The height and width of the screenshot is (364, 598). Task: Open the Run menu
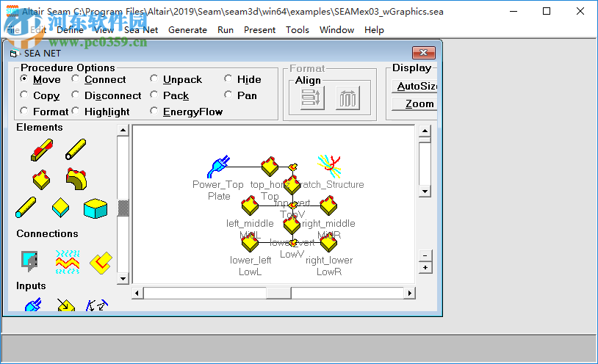(226, 30)
